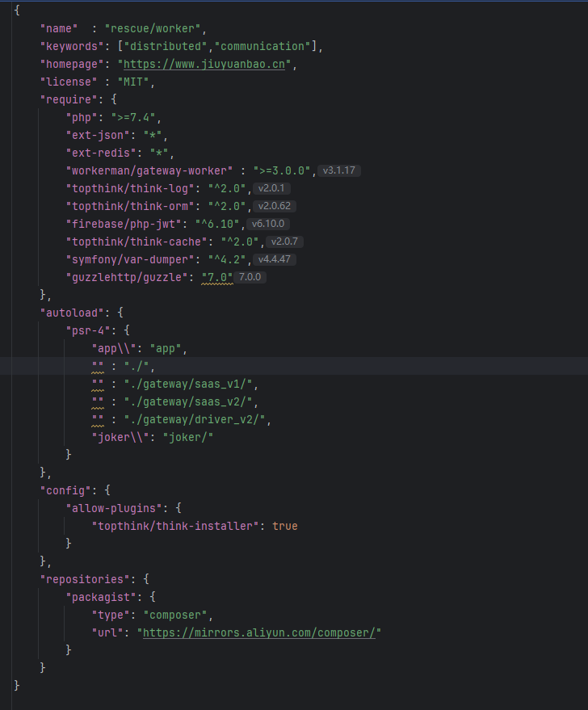The width and height of the screenshot is (588, 710).
Task: Click the "psr-4" key
Action: pos(88,330)
